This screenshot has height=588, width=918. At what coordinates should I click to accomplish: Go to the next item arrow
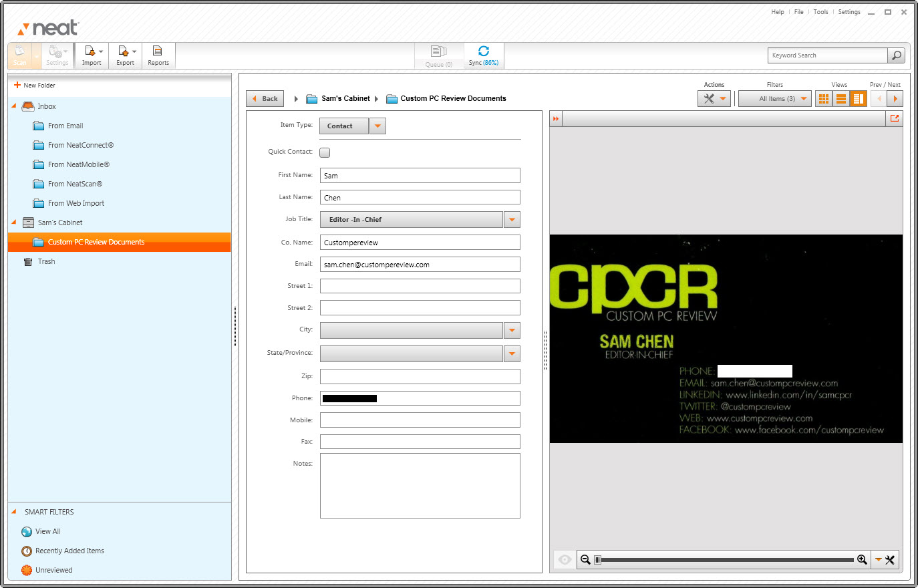coord(895,99)
